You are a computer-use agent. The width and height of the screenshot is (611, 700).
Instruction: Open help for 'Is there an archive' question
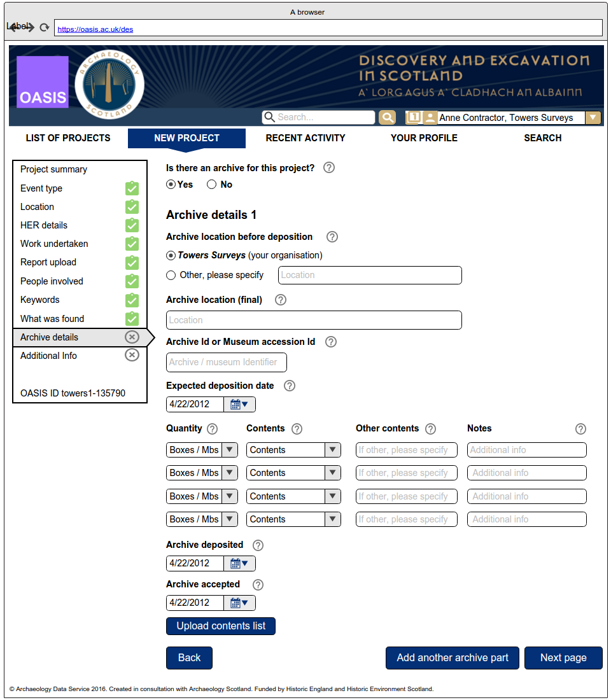tap(329, 168)
